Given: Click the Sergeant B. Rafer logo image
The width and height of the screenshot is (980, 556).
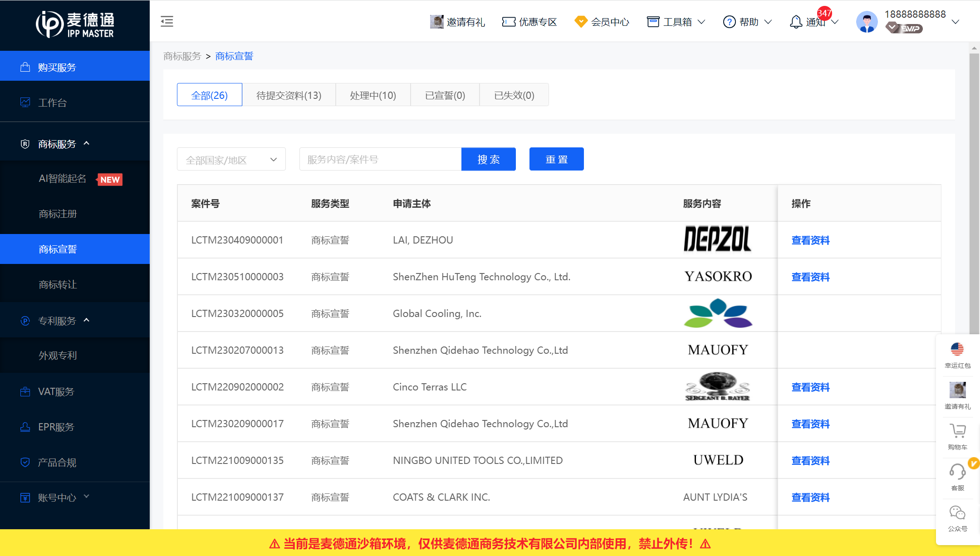Looking at the screenshot, I should click(718, 387).
